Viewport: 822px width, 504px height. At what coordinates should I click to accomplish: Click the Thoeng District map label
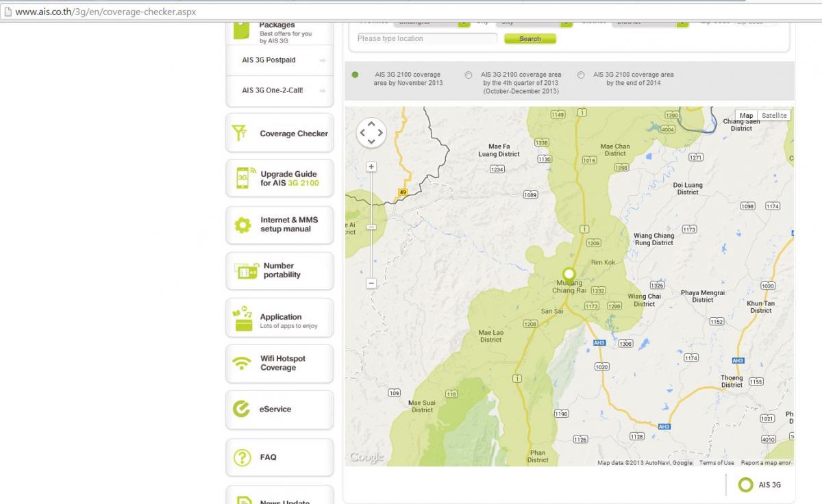tap(732, 381)
